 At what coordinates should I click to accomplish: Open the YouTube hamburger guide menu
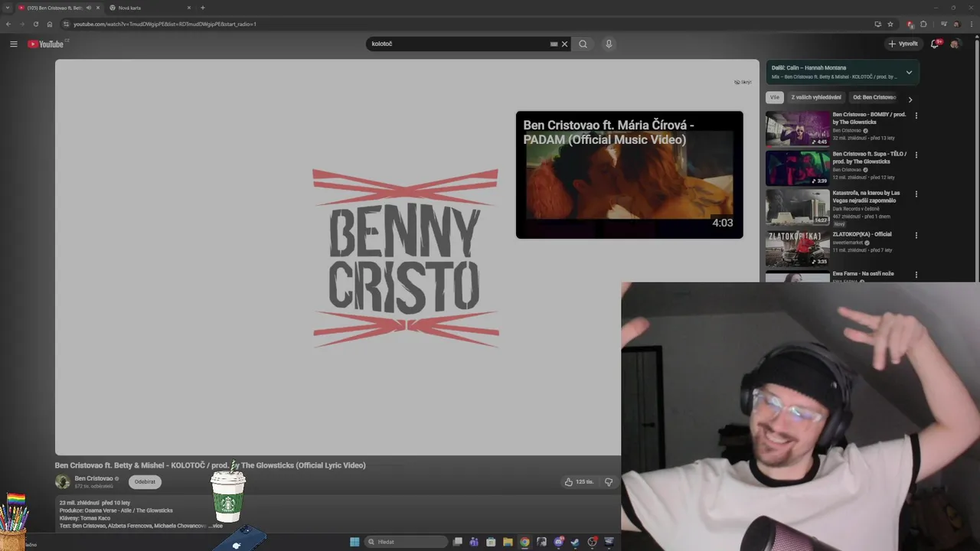point(13,44)
